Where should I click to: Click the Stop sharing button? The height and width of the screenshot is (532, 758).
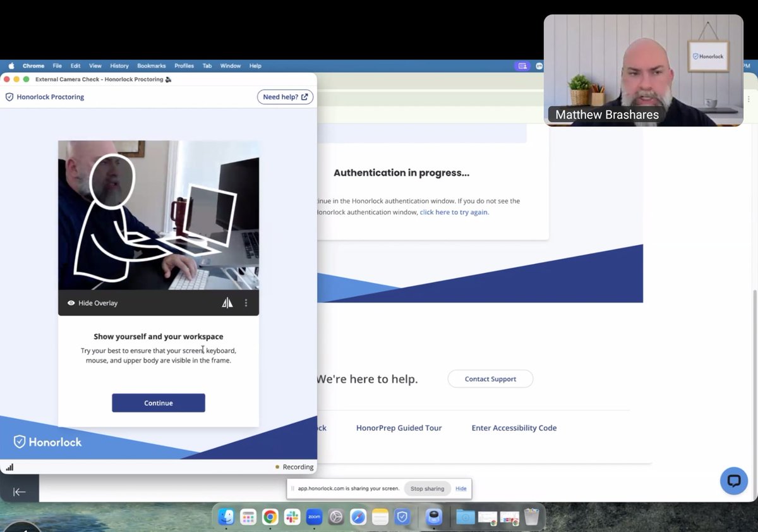click(427, 488)
